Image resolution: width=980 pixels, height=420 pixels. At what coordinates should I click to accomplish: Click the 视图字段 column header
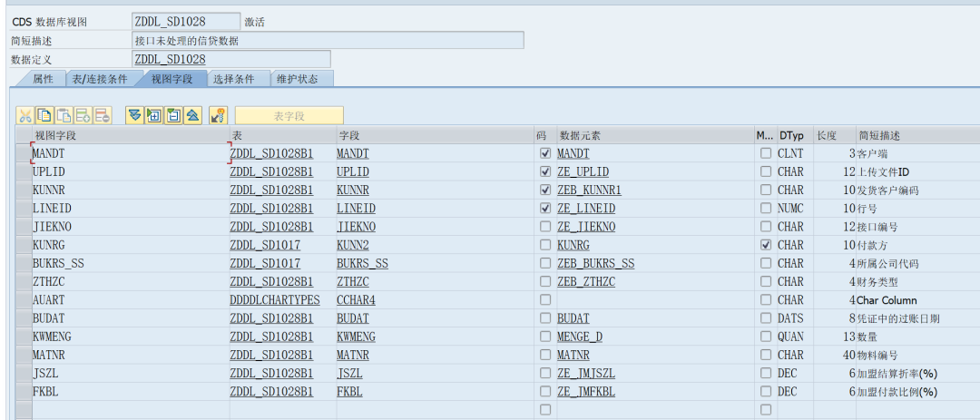[x=130, y=135]
